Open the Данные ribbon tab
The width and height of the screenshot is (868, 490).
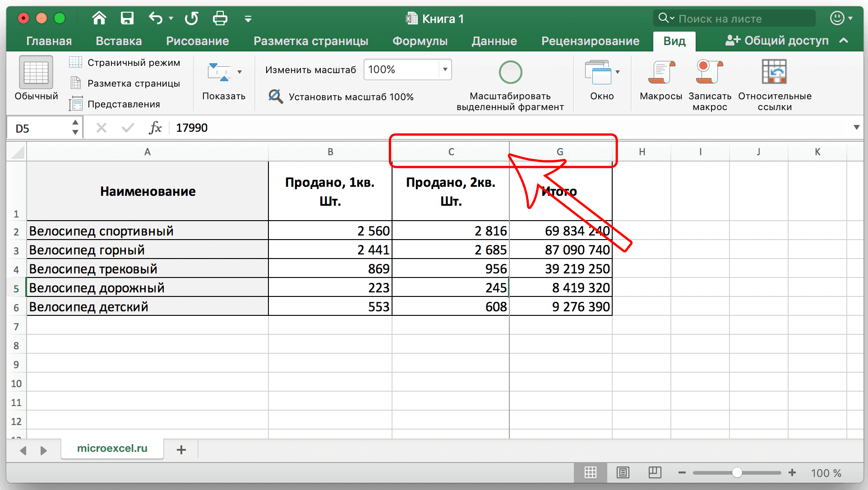click(494, 41)
